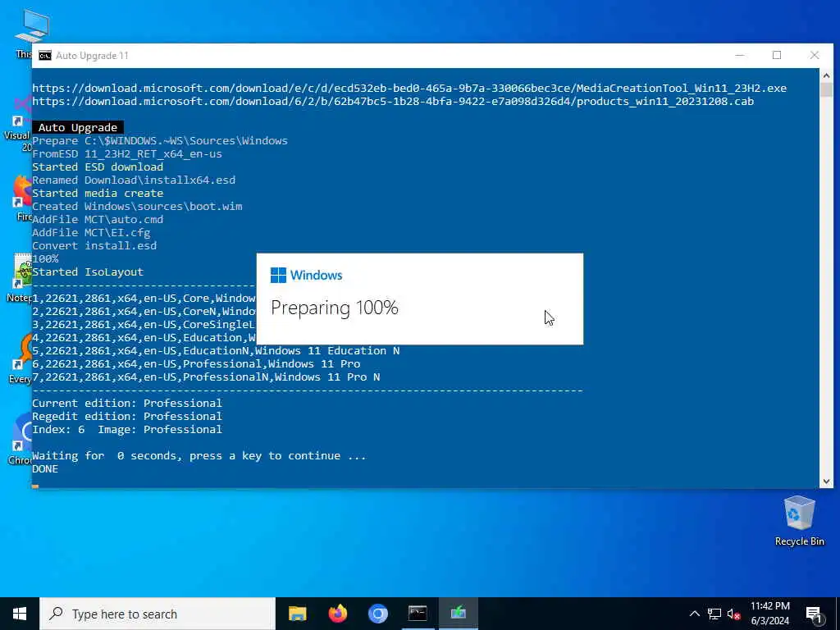The height and width of the screenshot is (630, 840).
Task: Minimize the Auto Upgrade 11 window
Action: (x=740, y=55)
